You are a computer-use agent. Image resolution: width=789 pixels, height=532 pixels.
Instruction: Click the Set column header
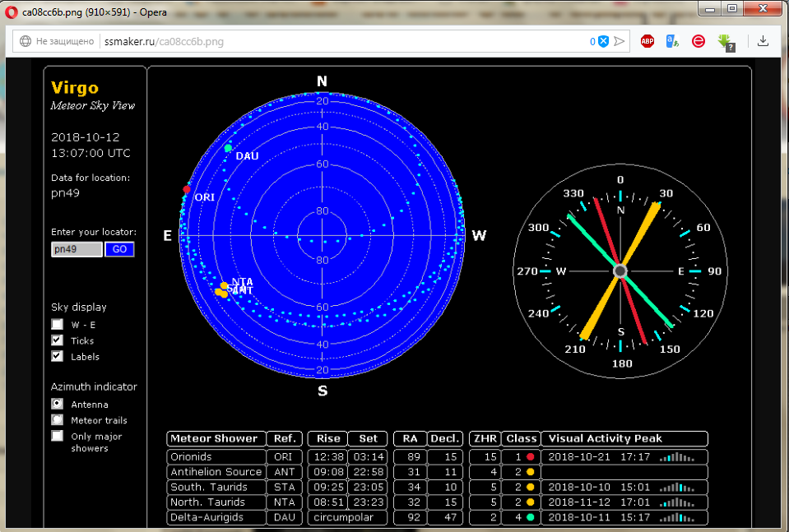tap(368, 438)
